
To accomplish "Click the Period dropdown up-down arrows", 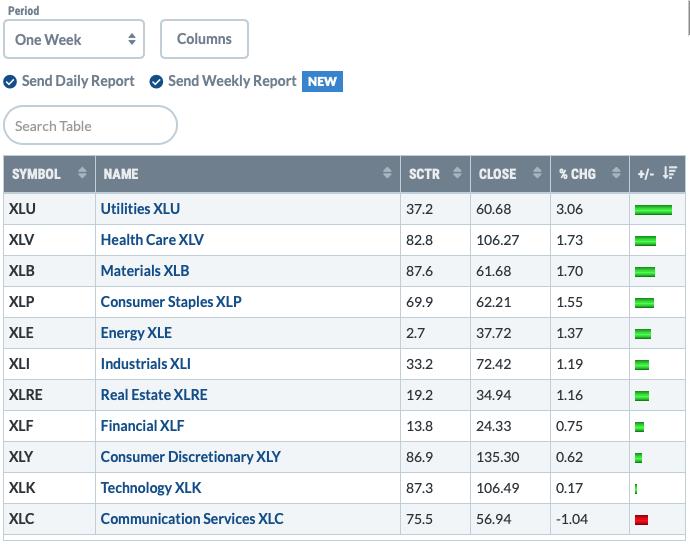I will [x=132, y=39].
